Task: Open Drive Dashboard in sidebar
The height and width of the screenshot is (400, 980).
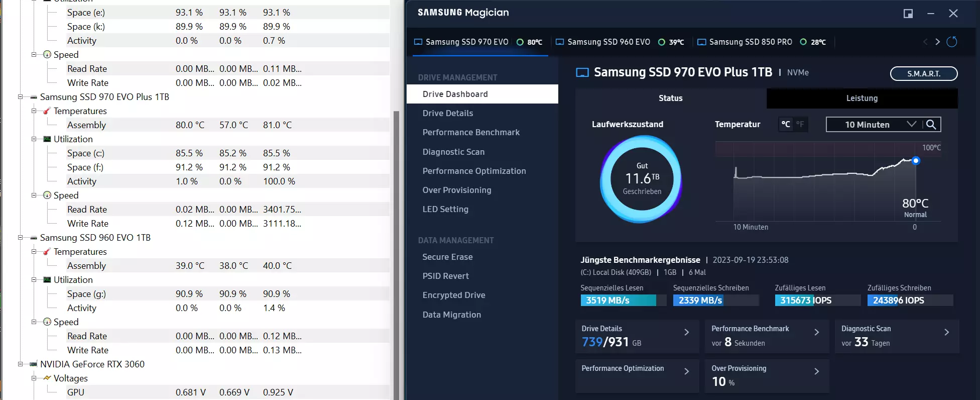Action: tap(482, 94)
